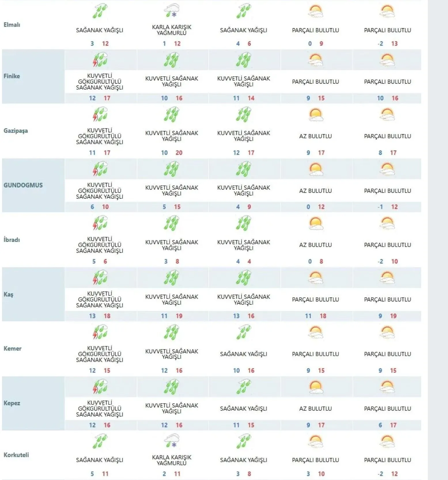Image resolution: width=448 pixels, height=480 pixels.
Task: Open the Finike district row label
Action: tap(12, 76)
